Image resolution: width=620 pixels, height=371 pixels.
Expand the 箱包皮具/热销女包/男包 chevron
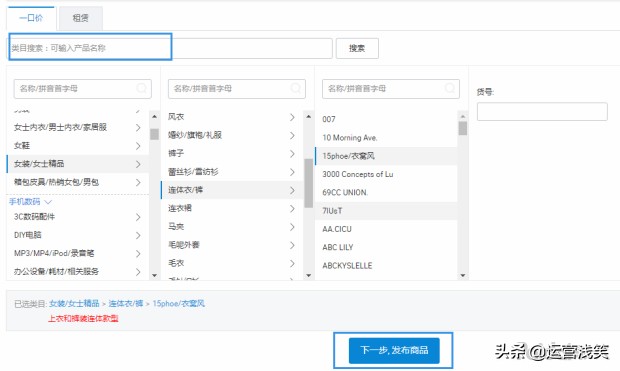(x=138, y=182)
